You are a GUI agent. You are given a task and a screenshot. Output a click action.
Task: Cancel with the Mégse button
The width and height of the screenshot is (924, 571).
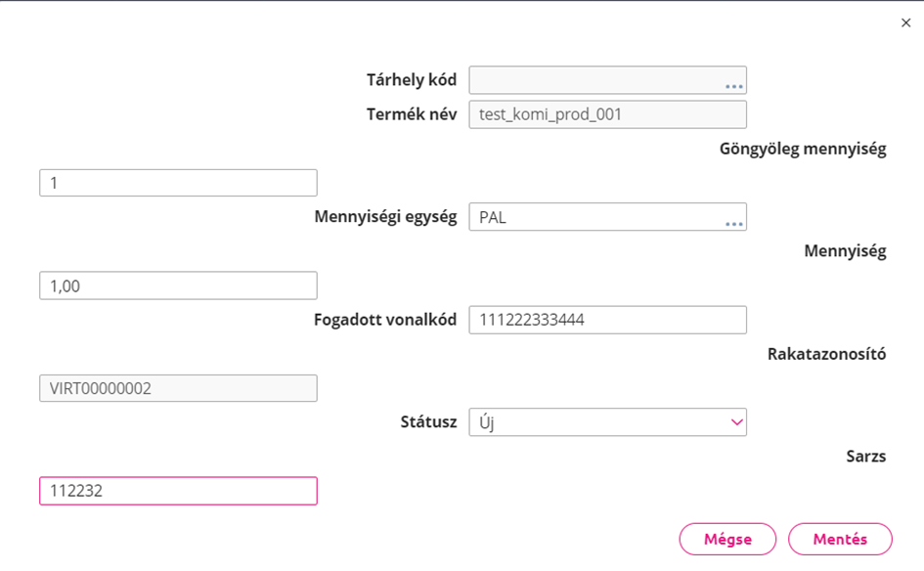(x=727, y=539)
